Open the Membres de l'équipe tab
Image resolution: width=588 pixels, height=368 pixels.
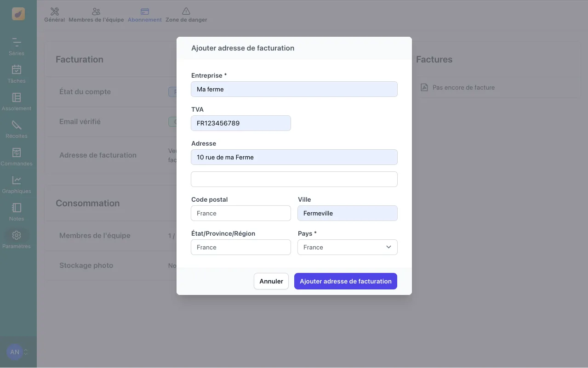pos(96,15)
